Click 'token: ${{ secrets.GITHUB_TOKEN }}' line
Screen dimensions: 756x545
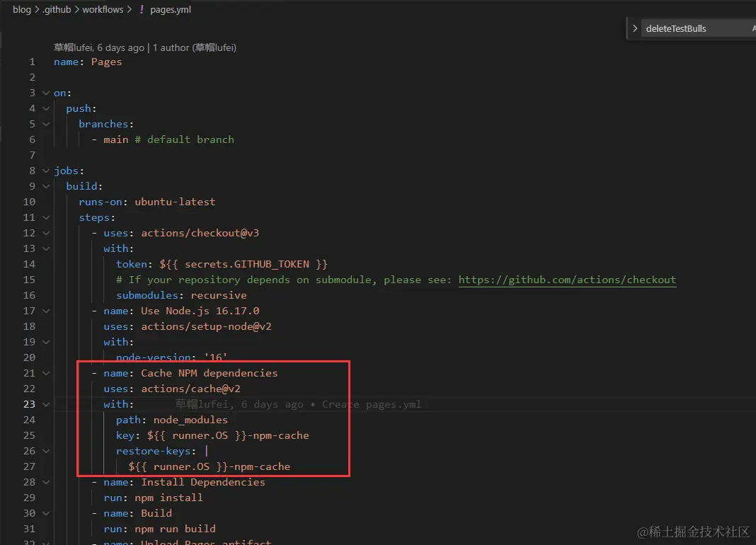222,264
